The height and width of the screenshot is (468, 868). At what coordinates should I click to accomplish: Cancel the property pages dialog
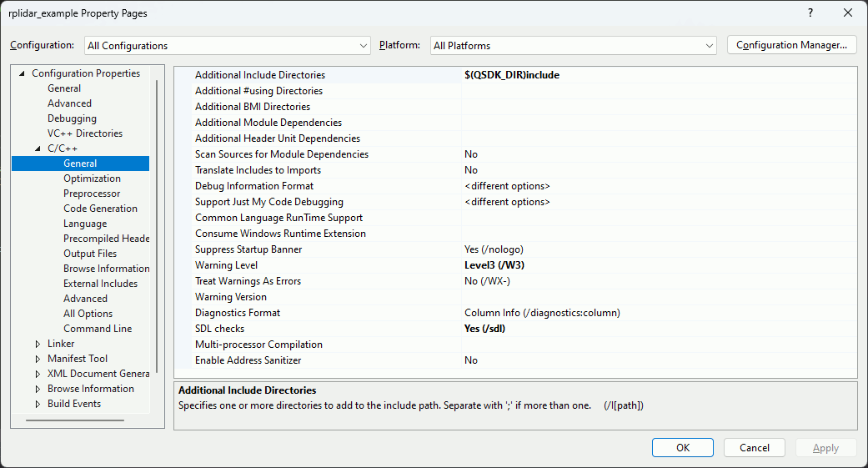click(754, 447)
